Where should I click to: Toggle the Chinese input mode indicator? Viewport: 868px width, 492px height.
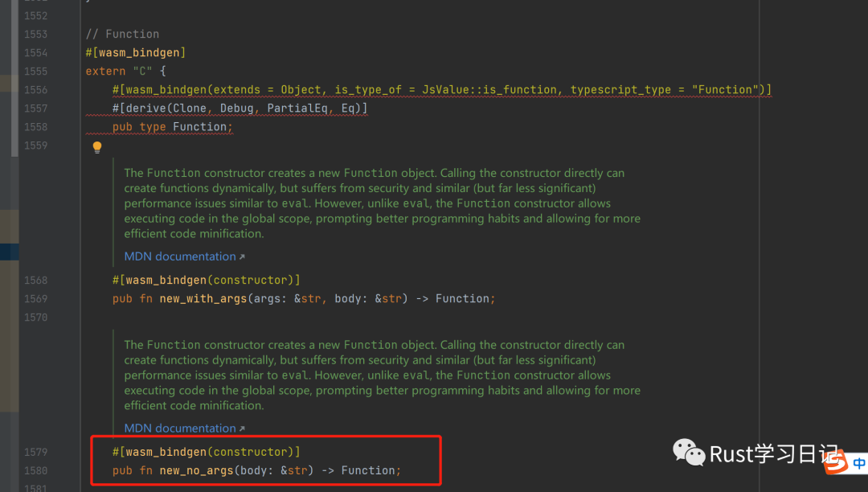point(859,464)
